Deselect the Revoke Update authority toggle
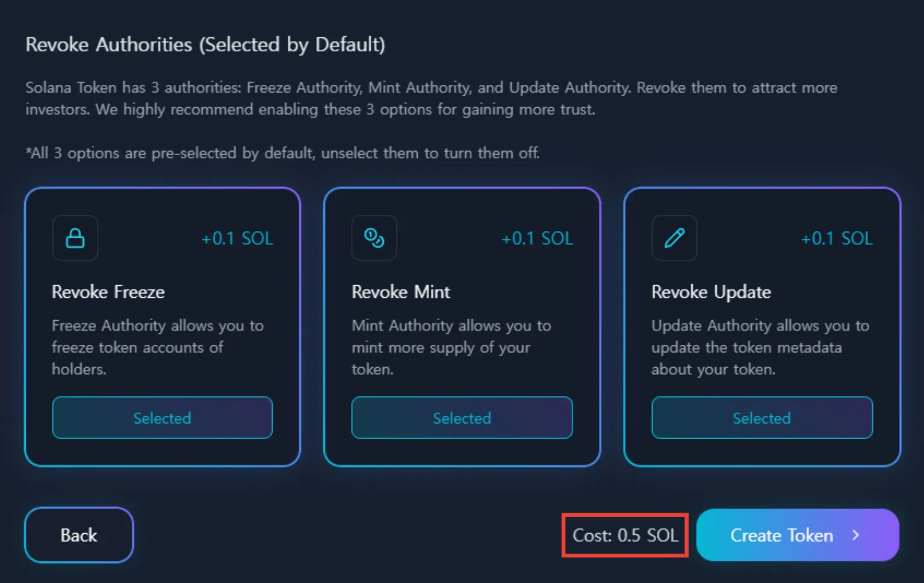The width and height of the screenshot is (924, 583). 761,418
